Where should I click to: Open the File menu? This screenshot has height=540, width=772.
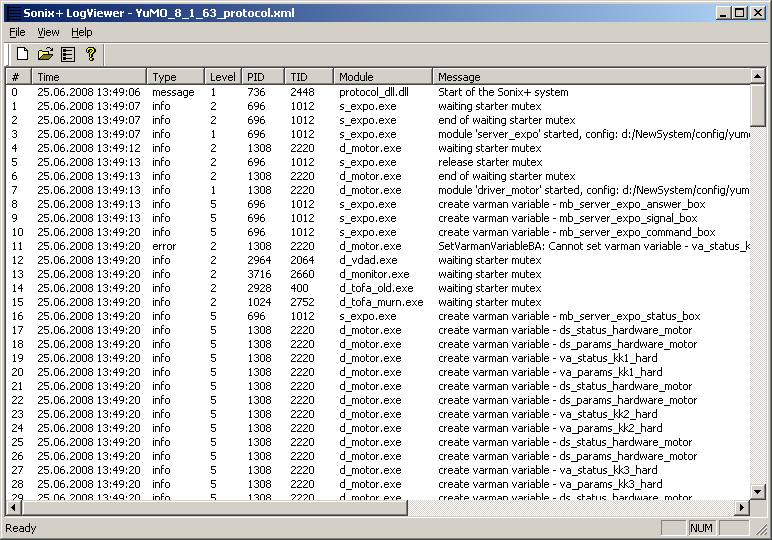coord(17,32)
